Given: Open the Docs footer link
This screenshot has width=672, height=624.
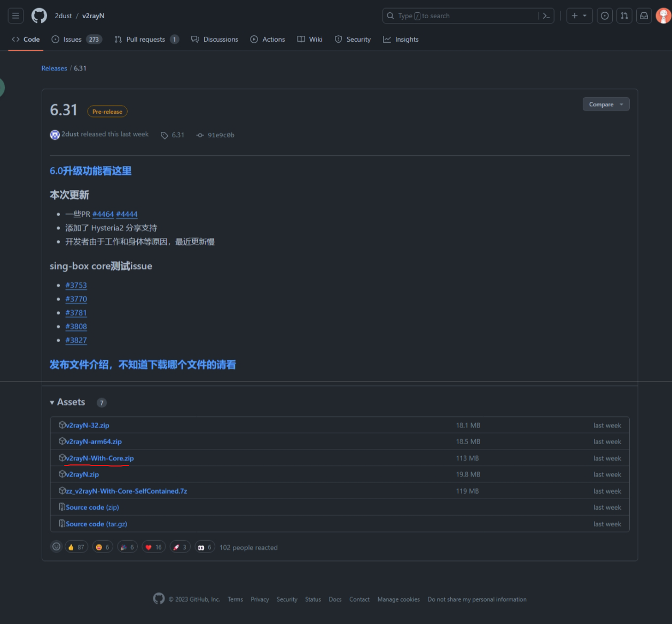Looking at the screenshot, I should [x=335, y=599].
